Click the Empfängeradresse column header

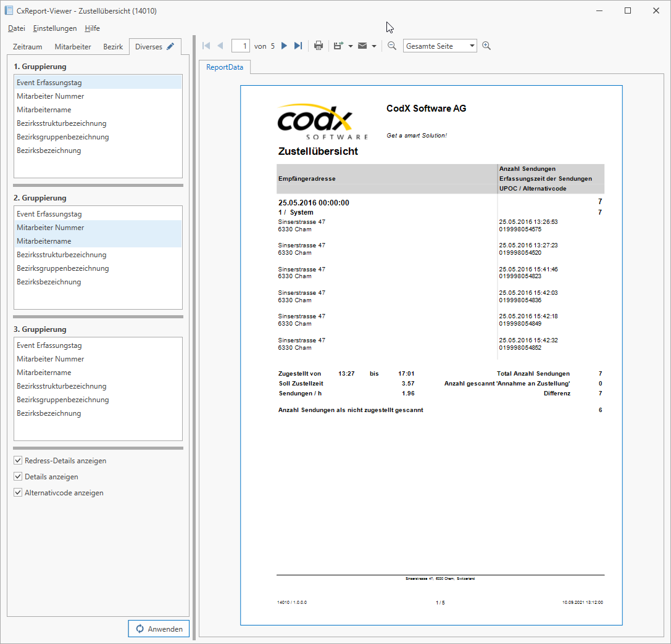307,179
